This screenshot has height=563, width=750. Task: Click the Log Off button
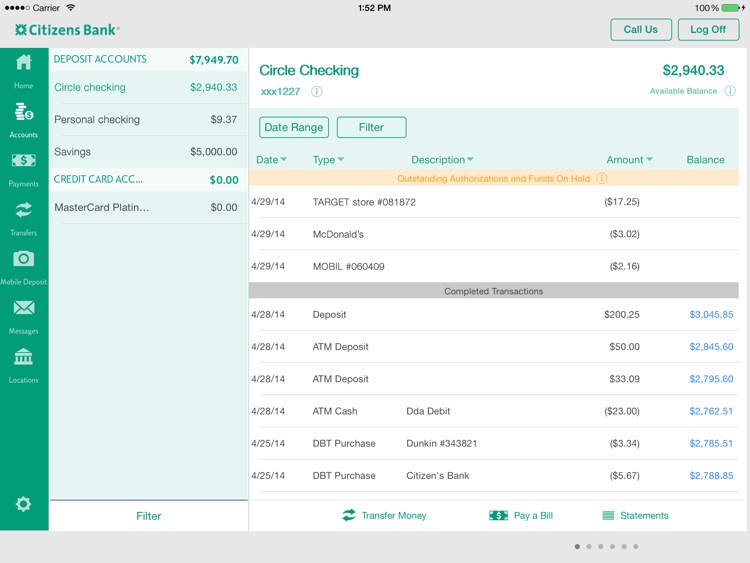click(x=708, y=30)
